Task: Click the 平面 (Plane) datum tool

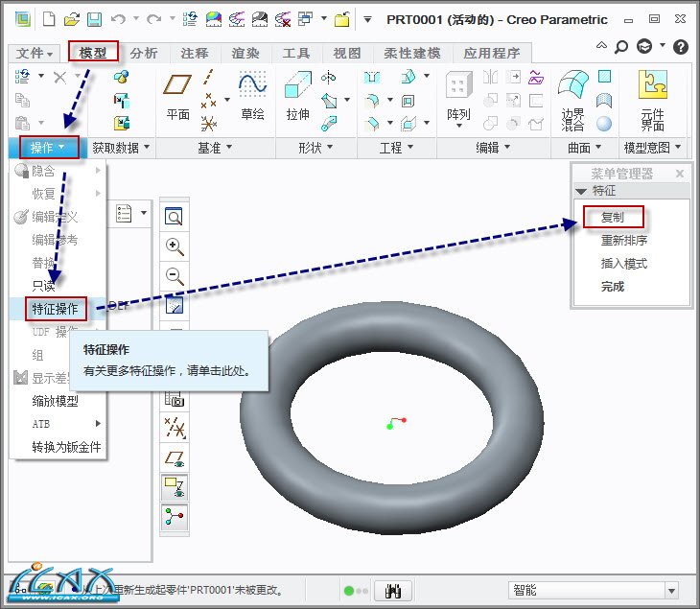Action: (x=178, y=96)
